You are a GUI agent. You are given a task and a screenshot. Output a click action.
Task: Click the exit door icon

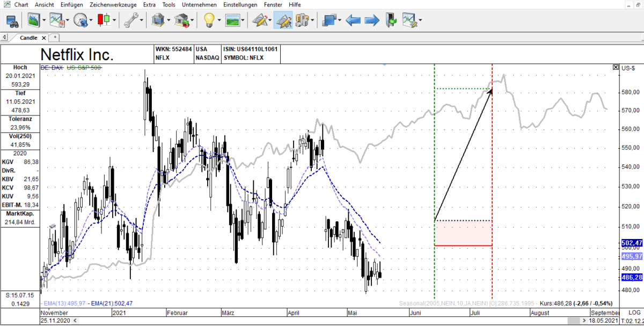(392, 21)
